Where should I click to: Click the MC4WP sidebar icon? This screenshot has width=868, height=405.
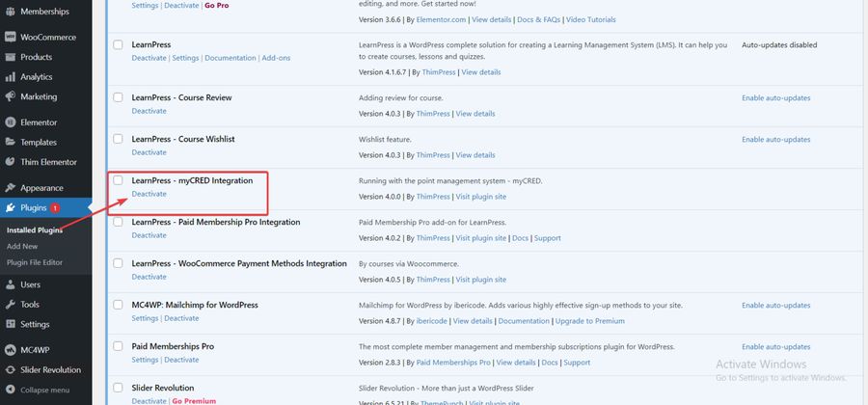coord(10,350)
